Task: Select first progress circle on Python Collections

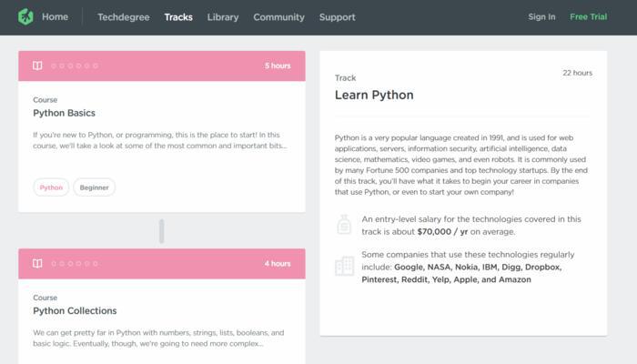Action: (x=54, y=264)
